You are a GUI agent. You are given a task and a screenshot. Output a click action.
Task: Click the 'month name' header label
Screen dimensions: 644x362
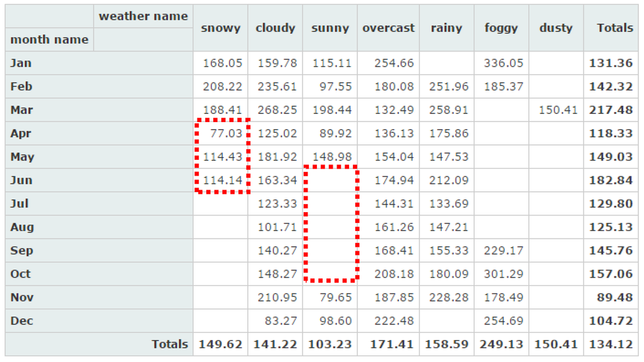[x=49, y=40]
